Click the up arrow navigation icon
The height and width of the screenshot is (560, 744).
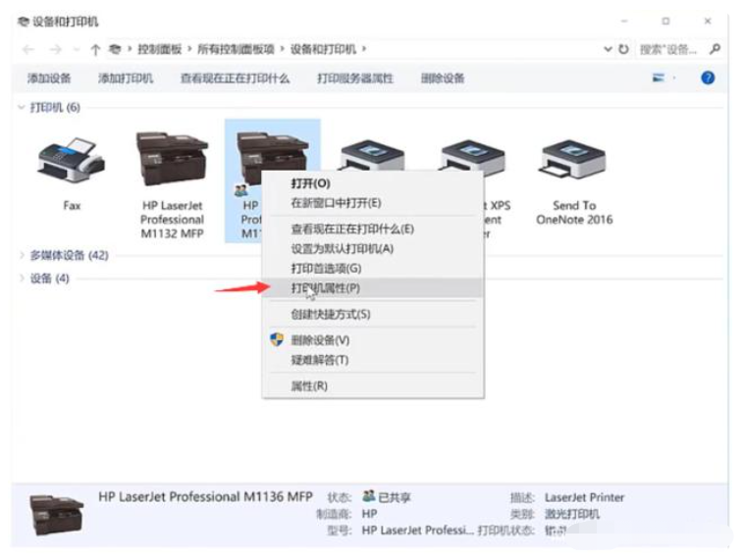[95, 49]
